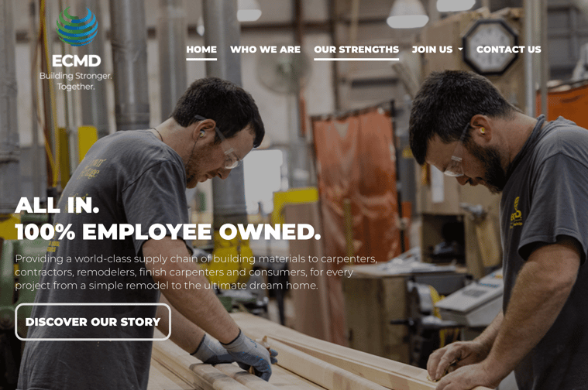Click the 'Building Stronger. Together.' tagline
Viewport: 588px width, 390px height.
(x=76, y=81)
